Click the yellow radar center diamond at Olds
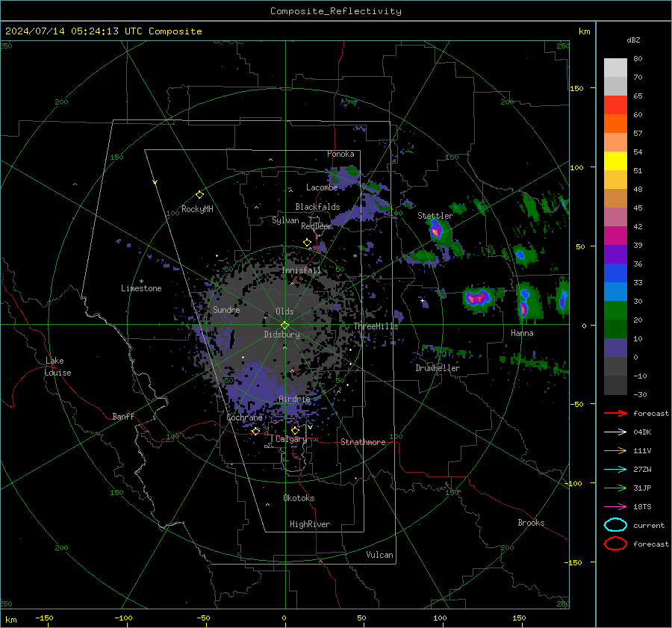Image resolution: width=672 pixels, height=628 pixels. tap(285, 326)
